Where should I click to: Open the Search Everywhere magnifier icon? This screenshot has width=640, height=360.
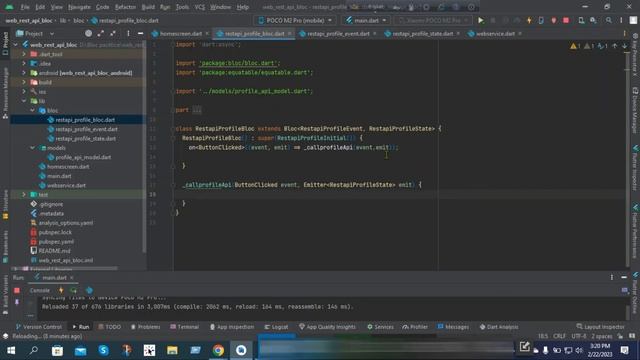coord(608,20)
